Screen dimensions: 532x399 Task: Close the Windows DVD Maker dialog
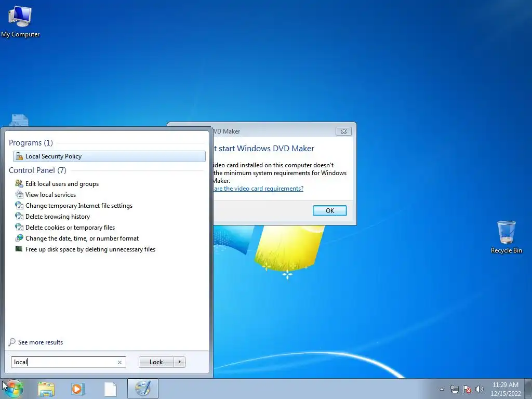(x=343, y=131)
